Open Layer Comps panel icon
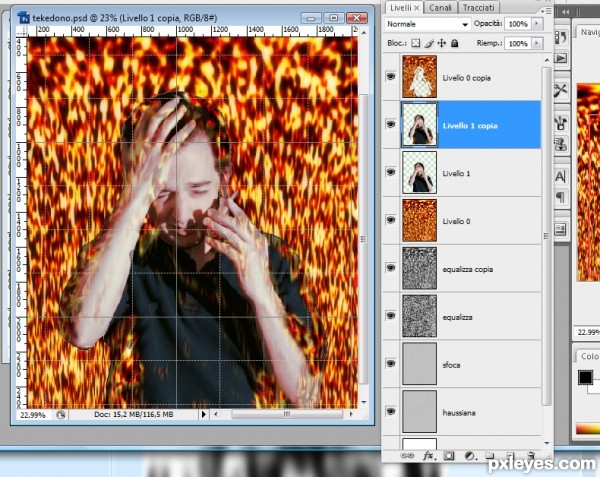The height and width of the screenshot is (477, 600). coord(560,230)
